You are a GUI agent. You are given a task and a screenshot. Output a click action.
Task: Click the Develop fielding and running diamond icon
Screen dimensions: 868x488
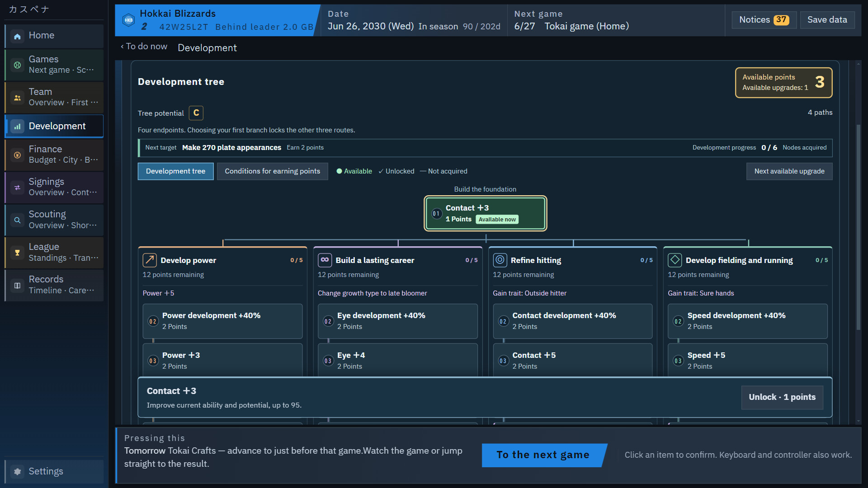coord(675,260)
